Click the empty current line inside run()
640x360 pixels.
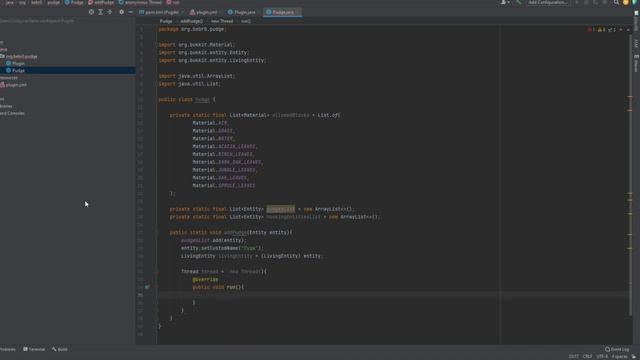(392, 295)
